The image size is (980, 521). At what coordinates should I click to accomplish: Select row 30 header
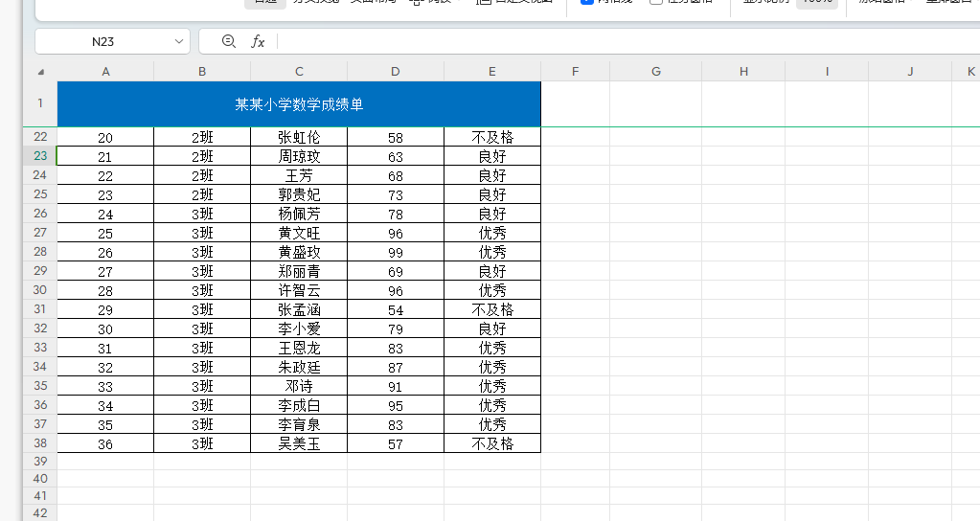click(40, 290)
